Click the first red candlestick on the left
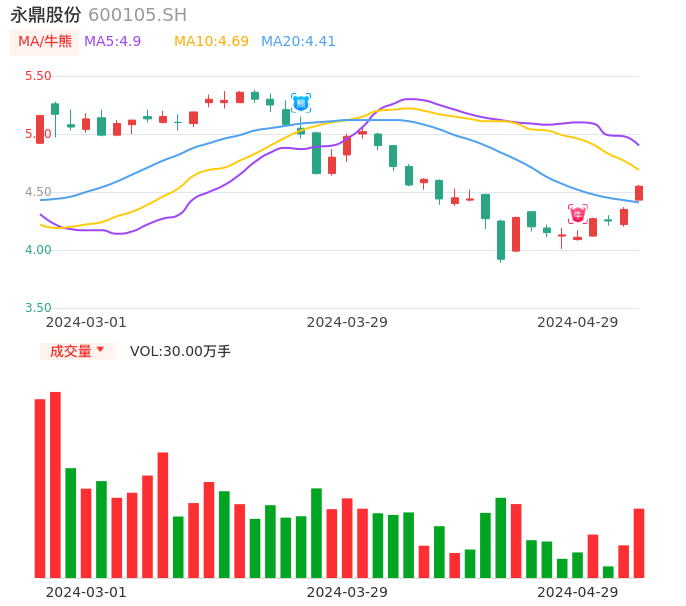 click(x=40, y=129)
